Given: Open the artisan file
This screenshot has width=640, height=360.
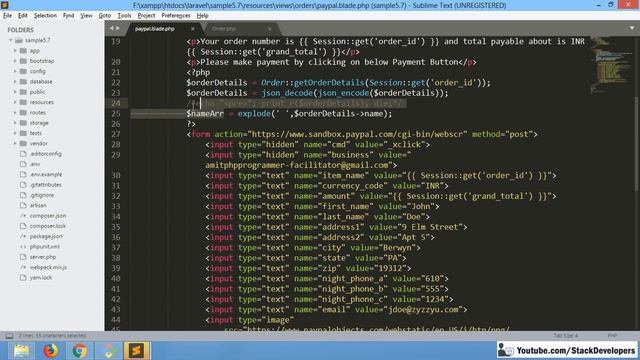Looking at the screenshot, I should pyautogui.click(x=38, y=205).
